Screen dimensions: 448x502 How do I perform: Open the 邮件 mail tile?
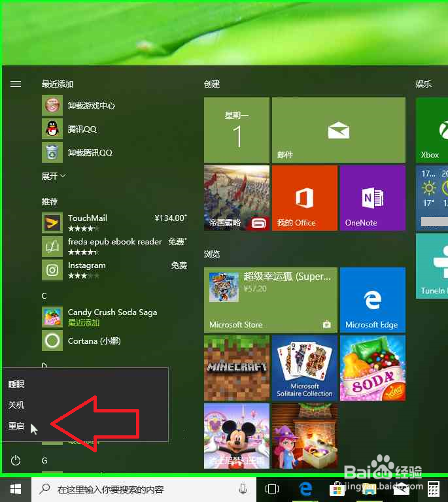(339, 130)
